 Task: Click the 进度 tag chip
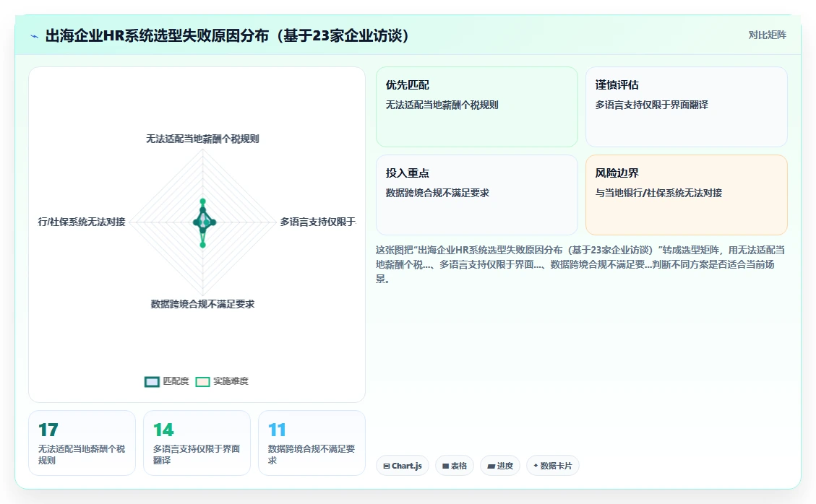pyautogui.click(x=500, y=466)
